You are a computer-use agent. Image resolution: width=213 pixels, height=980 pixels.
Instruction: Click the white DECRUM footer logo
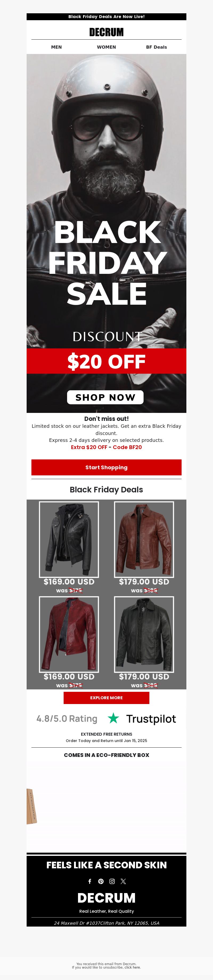[106, 897]
